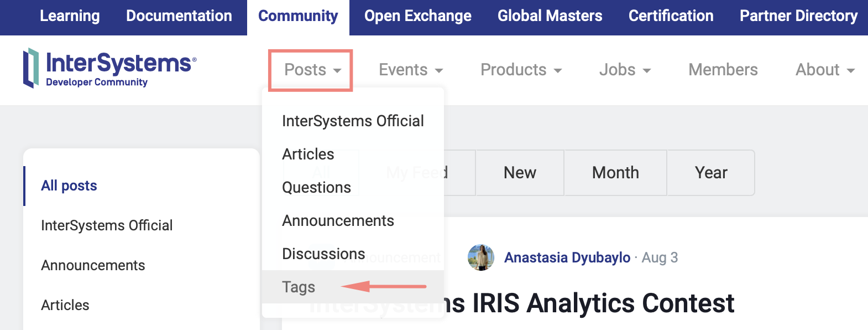Open the Products dropdown
The height and width of the screenshot is (330, 868).
click(x=520, y=70)
